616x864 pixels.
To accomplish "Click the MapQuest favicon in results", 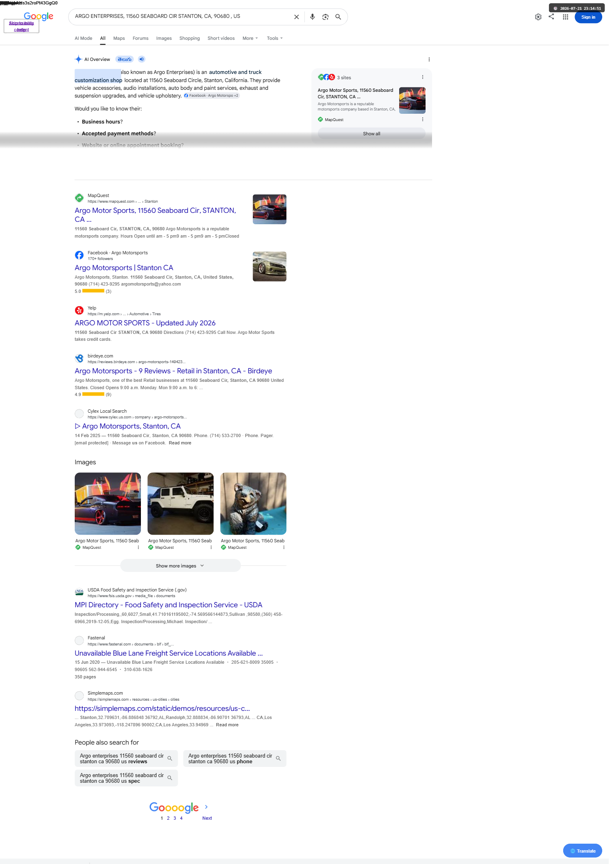I will 79,198.
